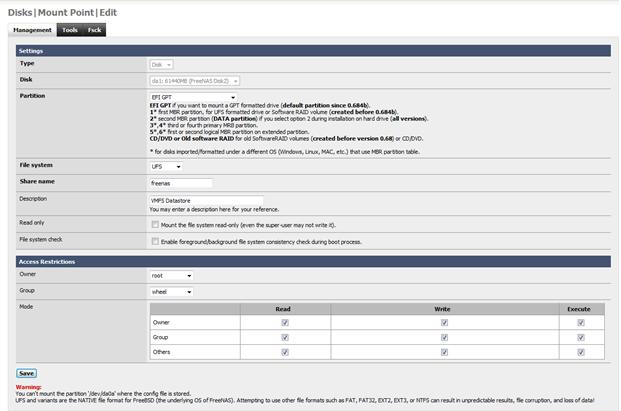Click the Save button
Viewport: 621px width, 411px height.
[x=27, y=373]
